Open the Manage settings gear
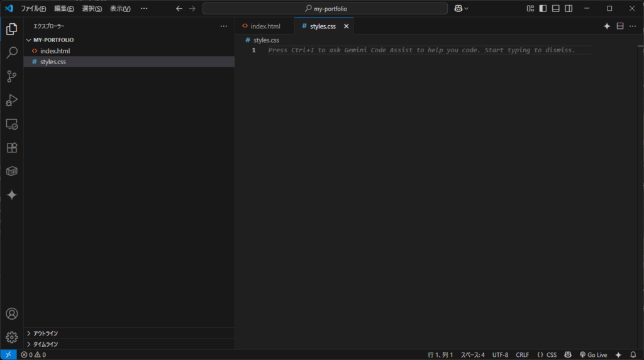This screenshot has width=644, height=360. (11, 337)
